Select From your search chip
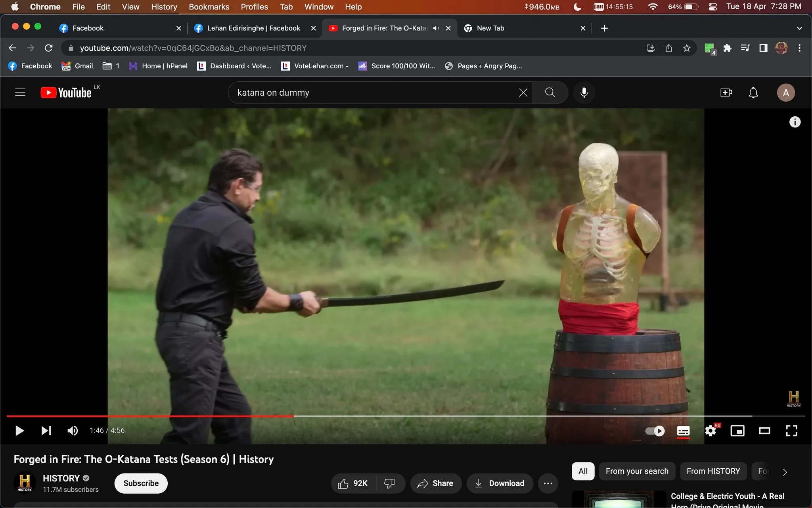Viewport: 812px width, 508px height. point(637,471)
